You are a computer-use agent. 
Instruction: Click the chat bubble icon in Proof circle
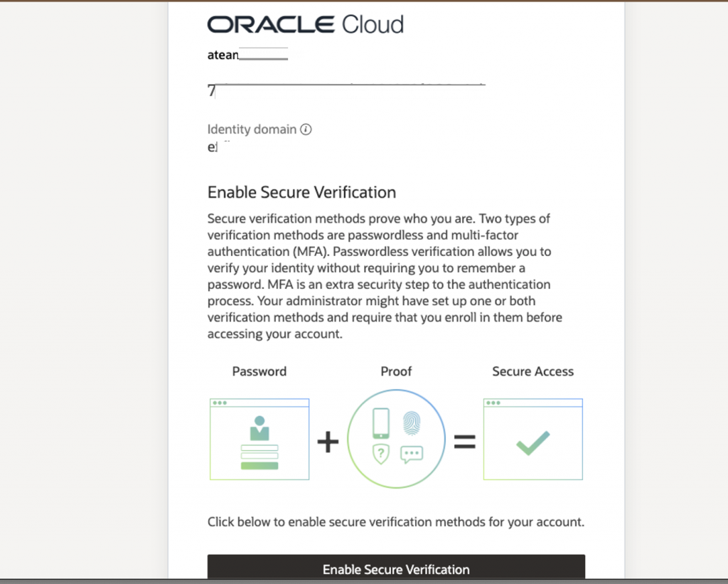[412, 455]
